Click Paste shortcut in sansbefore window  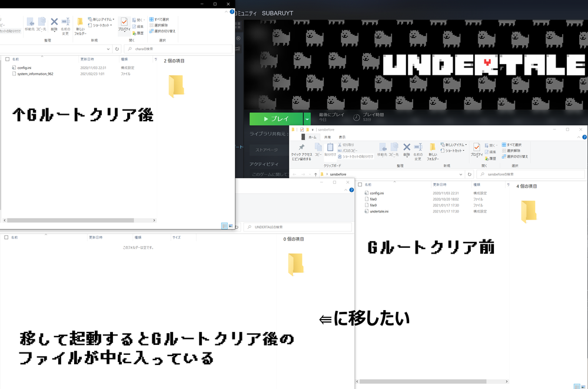coord(356,157)
